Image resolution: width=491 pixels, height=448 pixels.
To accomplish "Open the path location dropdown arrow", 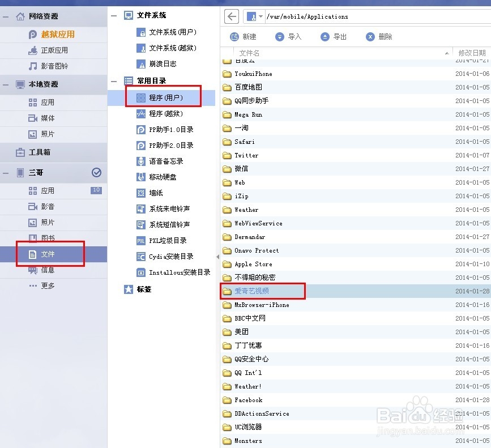I will (x=261, y=16).
